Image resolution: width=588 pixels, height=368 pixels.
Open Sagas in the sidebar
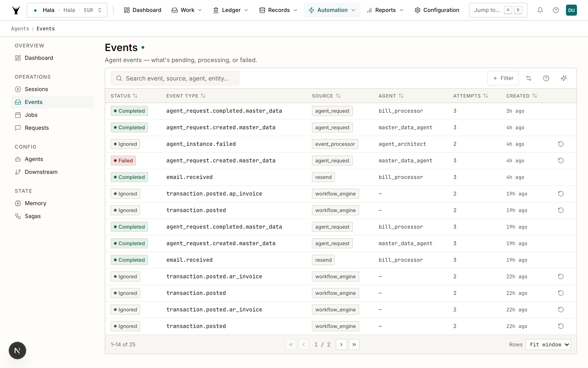click(52, 216)
